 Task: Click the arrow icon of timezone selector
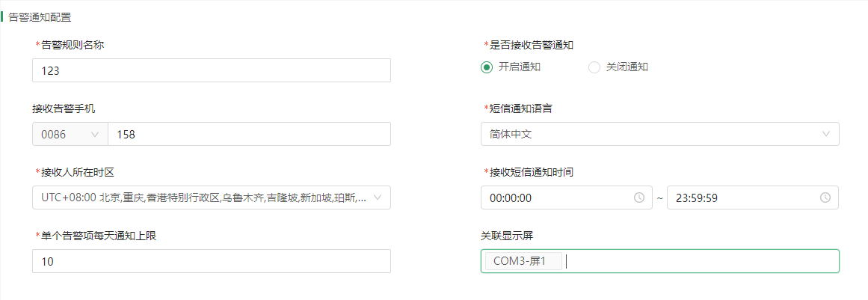(x=378, y=198)
